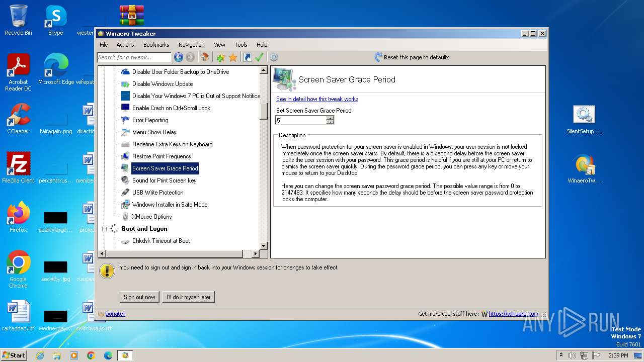
Task: Open See in detail how this tweak works
Action: [317, 99]
